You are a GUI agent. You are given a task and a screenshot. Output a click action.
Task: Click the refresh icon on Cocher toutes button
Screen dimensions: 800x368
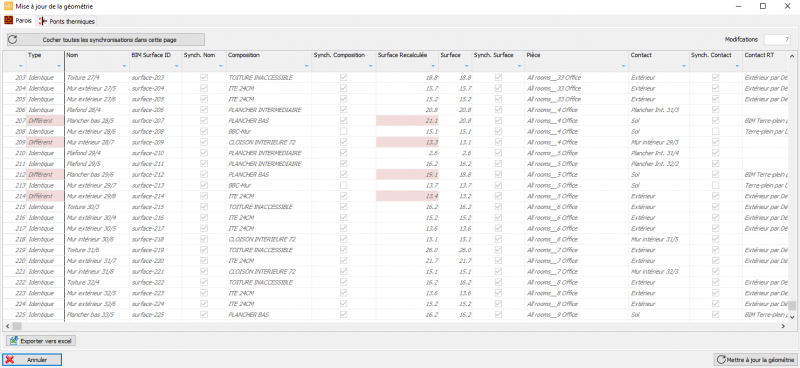13,39
